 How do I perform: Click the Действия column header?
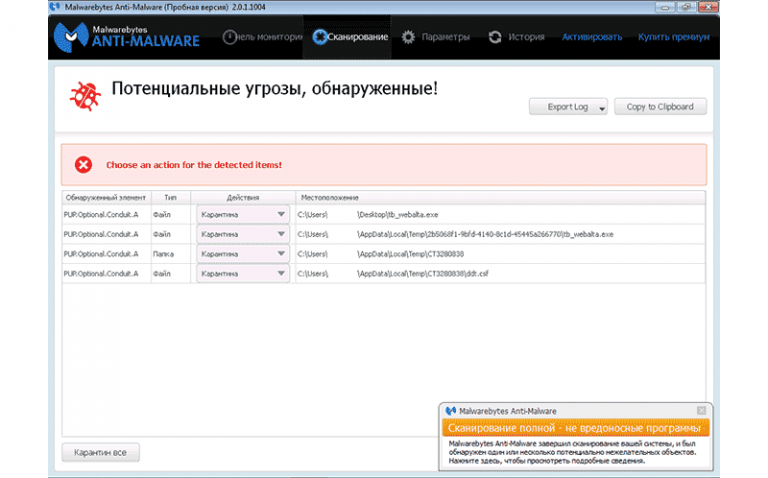click(243, 198)
